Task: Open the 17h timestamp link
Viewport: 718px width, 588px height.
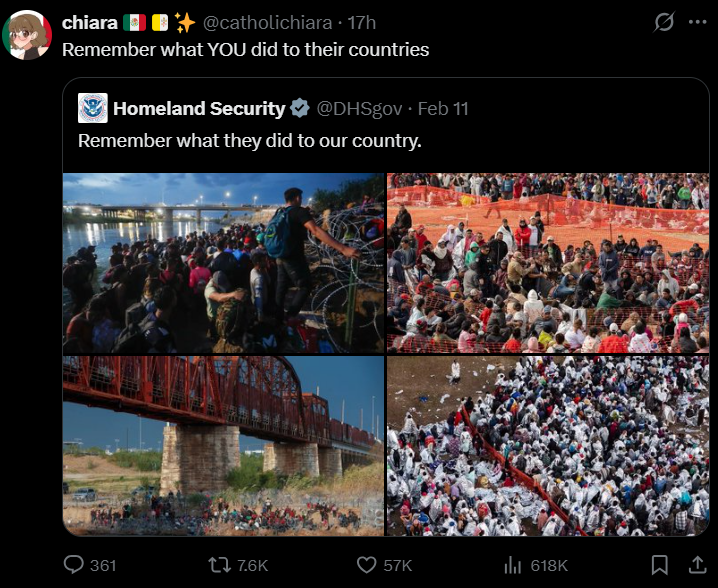Action: (362, 22)
